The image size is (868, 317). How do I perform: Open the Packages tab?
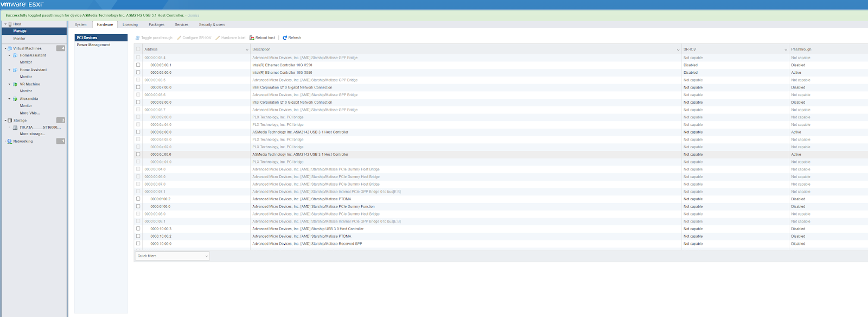[x=157, y=24]
